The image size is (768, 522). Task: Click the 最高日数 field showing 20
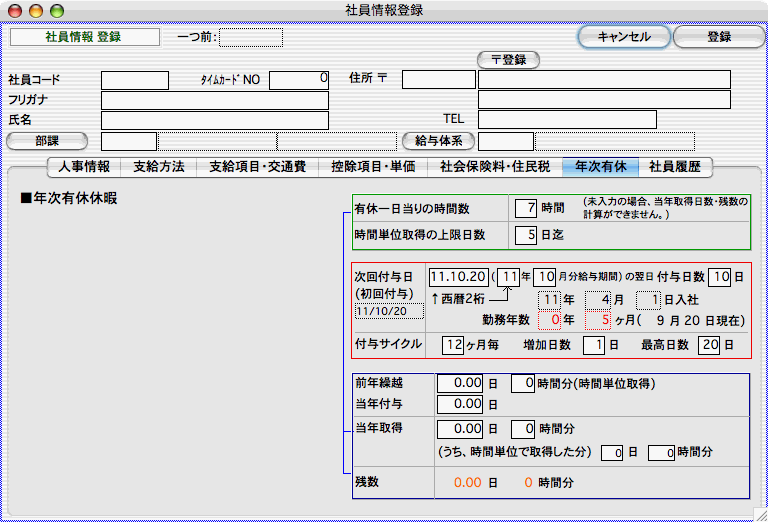[709, 345]
